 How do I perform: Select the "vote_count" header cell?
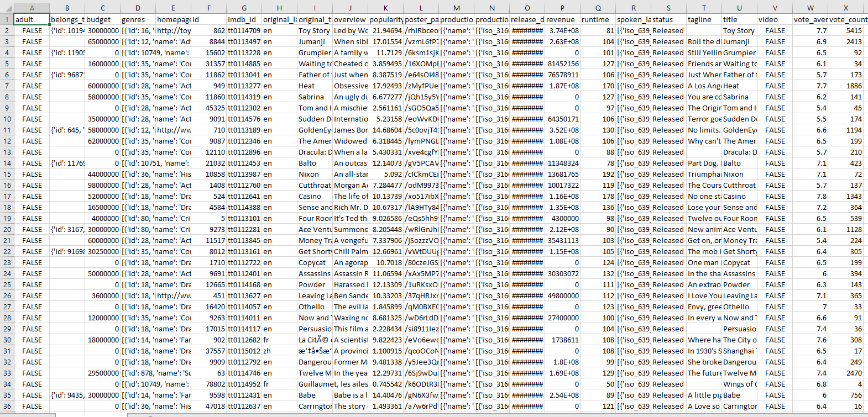pos(846,19)
